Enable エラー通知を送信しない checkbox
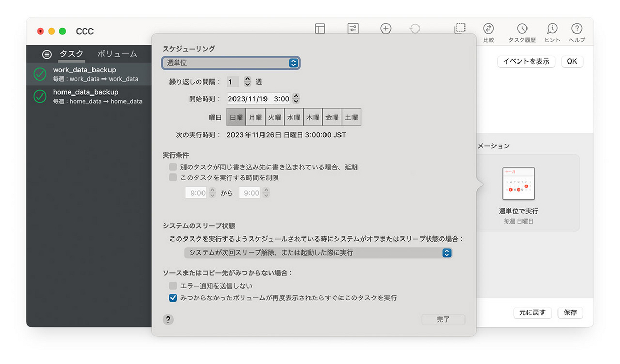The height and width of the screenshot is (364, 620). [x=173, y=286]
